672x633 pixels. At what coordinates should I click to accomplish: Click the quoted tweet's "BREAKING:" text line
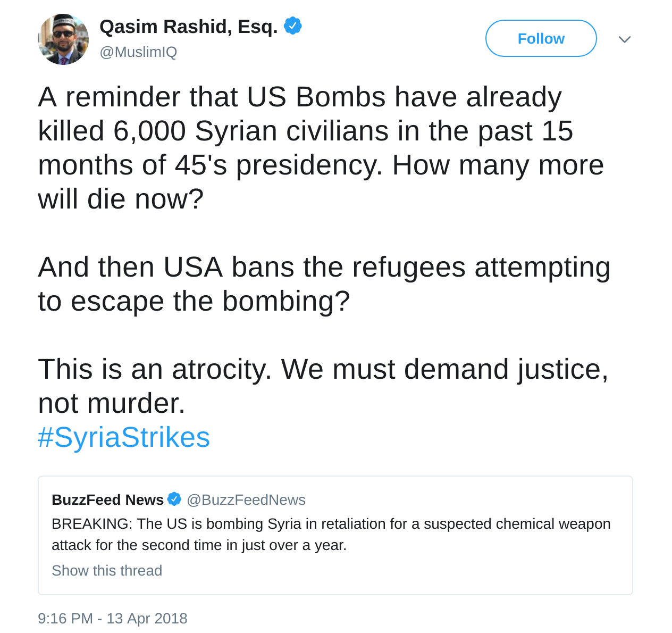click(x=331, y=524)
